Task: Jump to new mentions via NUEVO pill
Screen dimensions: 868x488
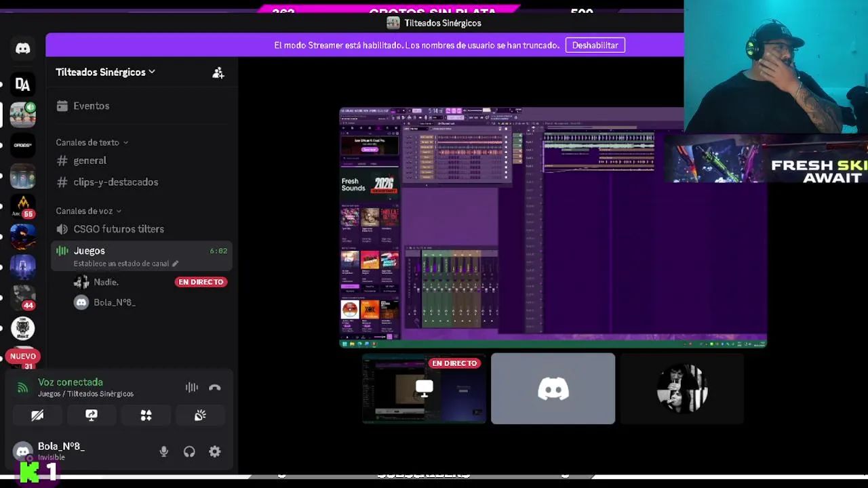Action: (23, 356)
